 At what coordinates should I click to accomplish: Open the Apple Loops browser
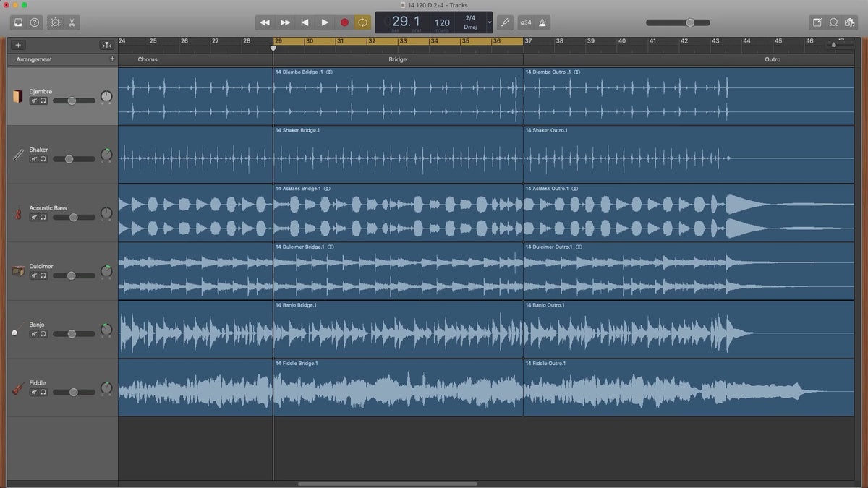coord(833,22)
